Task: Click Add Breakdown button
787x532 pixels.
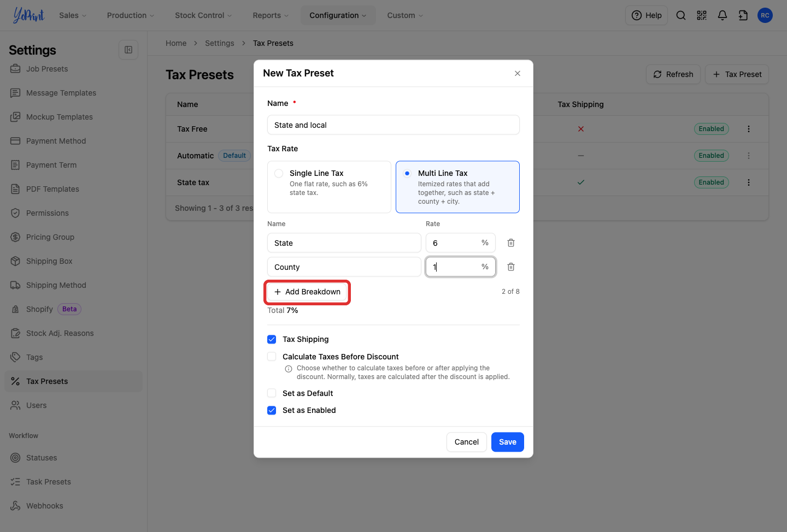Action: [x=307, y=292]
